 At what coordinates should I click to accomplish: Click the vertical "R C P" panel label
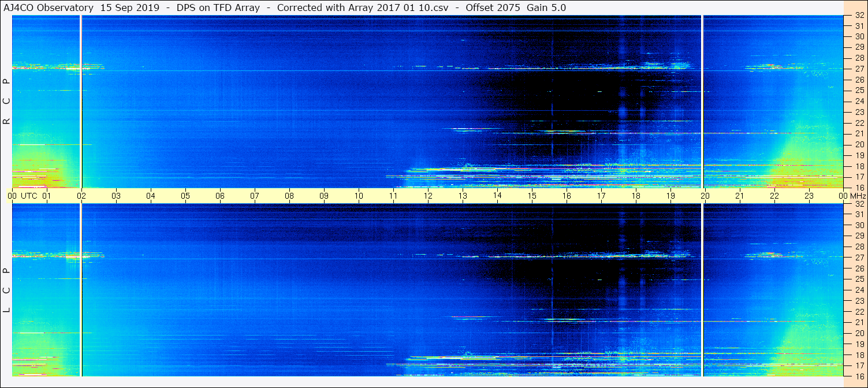pyautogui.click(x=7, y=102)
